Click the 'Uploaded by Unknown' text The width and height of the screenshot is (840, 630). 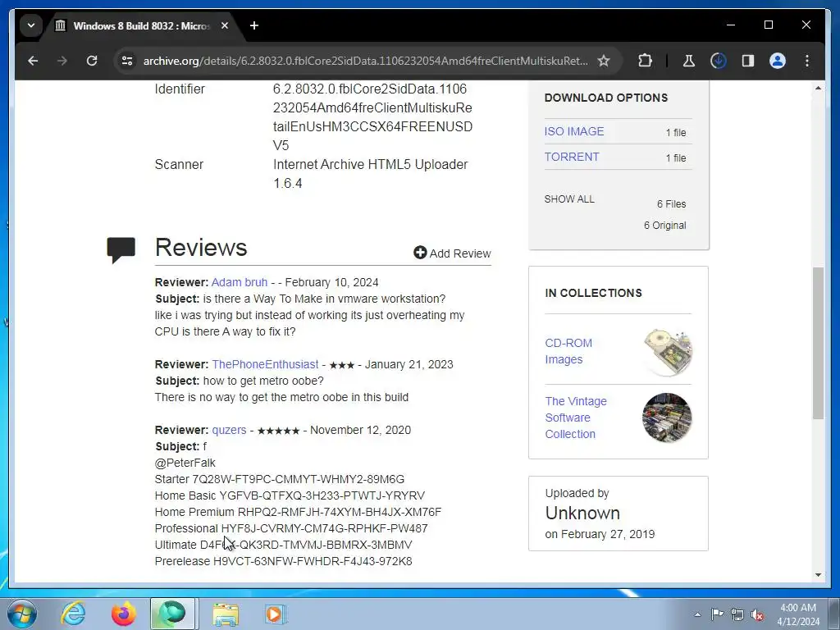tap(582, 504)
